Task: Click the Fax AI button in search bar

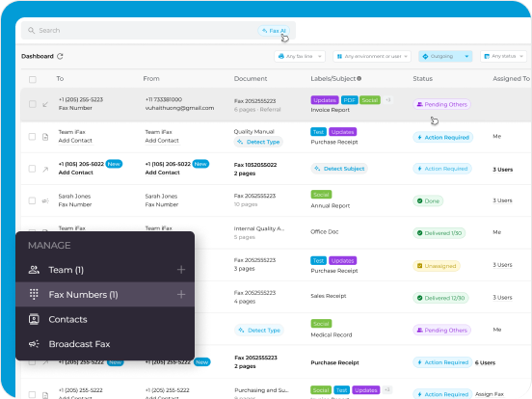Action: coord(274,31)
